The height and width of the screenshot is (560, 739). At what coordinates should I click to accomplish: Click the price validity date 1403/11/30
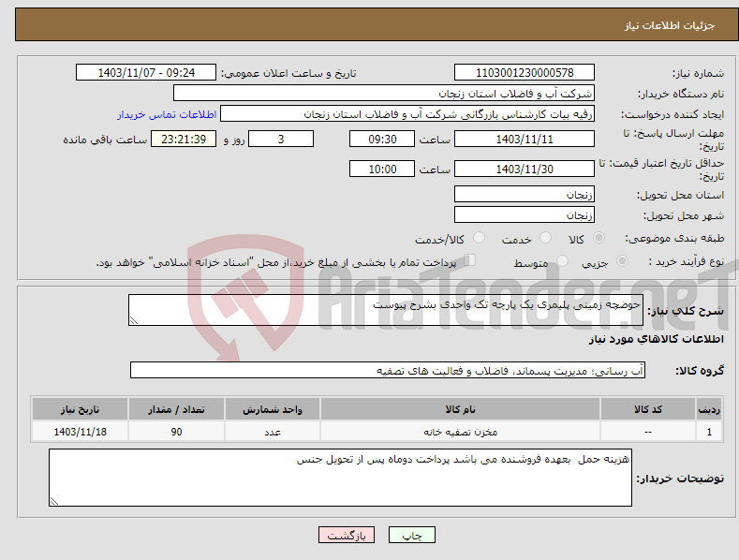click(x=525, y=169)
